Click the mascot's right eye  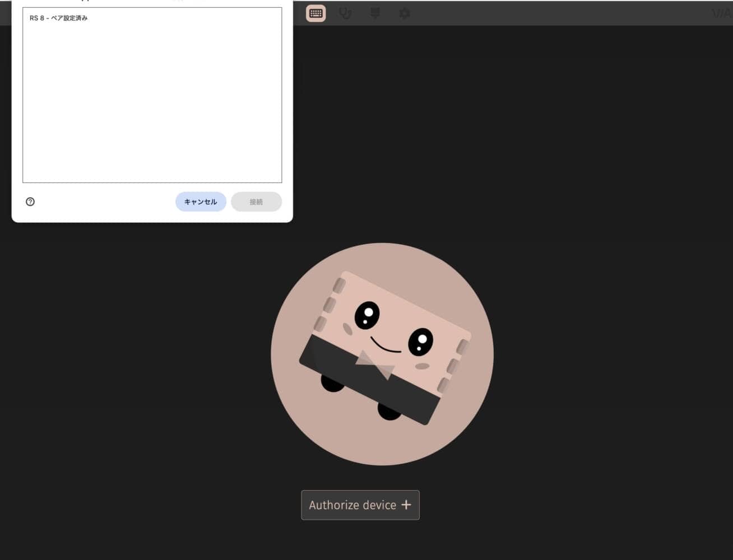[420, 342]
